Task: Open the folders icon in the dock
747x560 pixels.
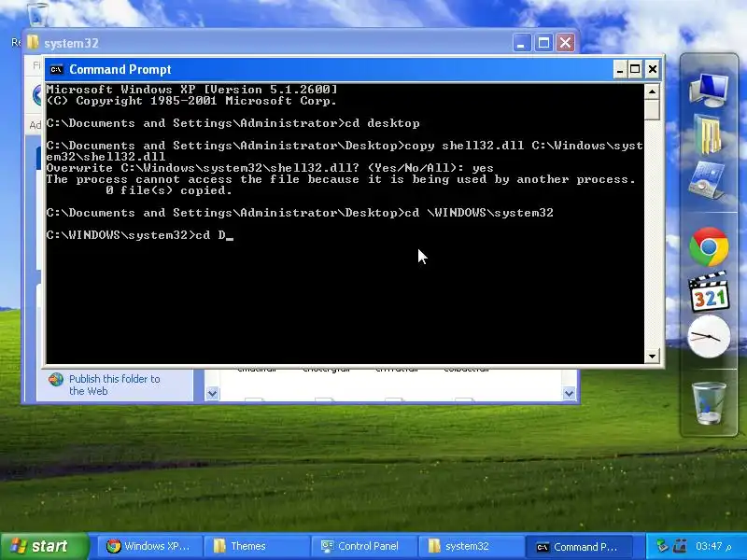Action: coord(708,134)
